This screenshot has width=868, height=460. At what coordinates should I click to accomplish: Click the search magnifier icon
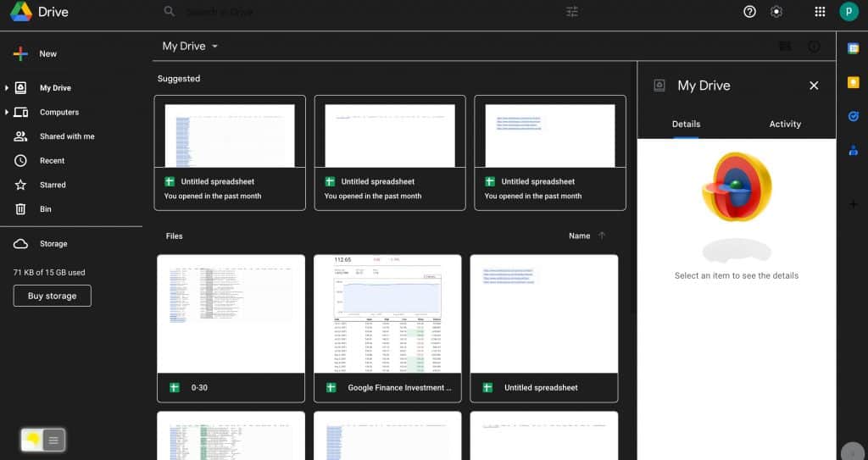[170, 11]
